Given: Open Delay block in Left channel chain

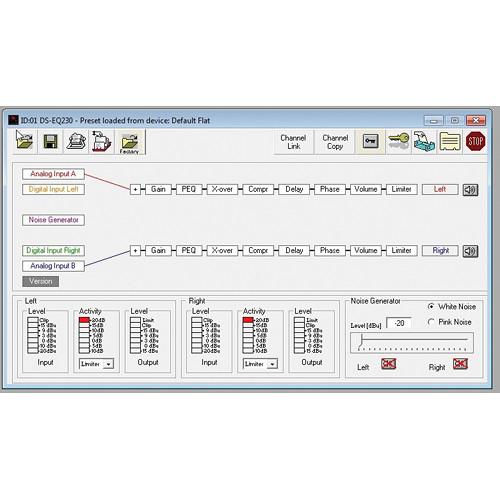Looking at the screenshot, I should coord(294,189).
